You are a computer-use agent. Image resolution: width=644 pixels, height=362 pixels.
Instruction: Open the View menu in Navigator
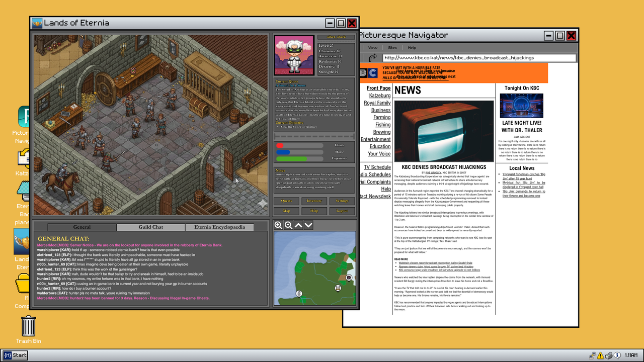pos(373,48)
